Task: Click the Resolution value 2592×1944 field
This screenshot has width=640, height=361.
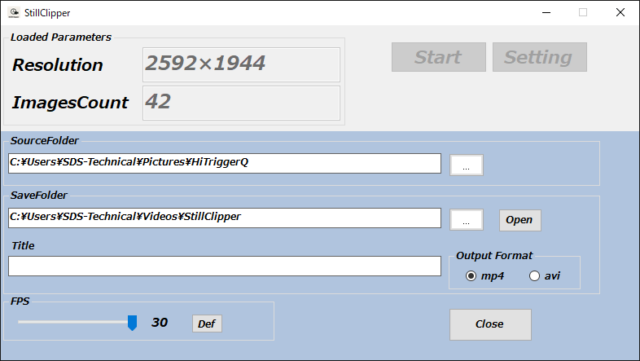Action: pos(241,65)
